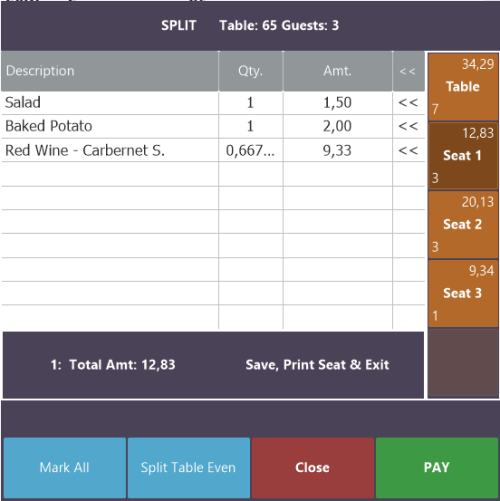The height and width of the screenshot is (501, 500).
Task: Open Seat 2 with total 20,13
Action: [x=463, y=225]
